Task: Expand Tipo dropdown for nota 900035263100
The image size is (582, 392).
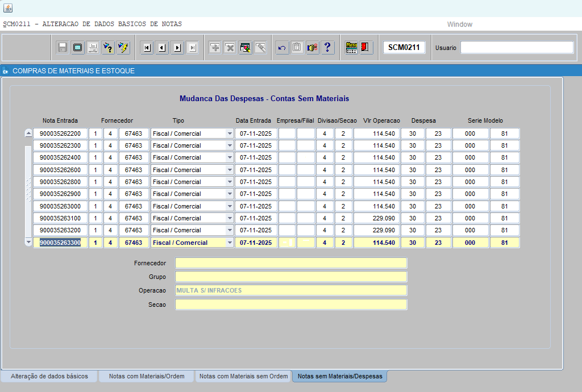Action: point(230,218)
